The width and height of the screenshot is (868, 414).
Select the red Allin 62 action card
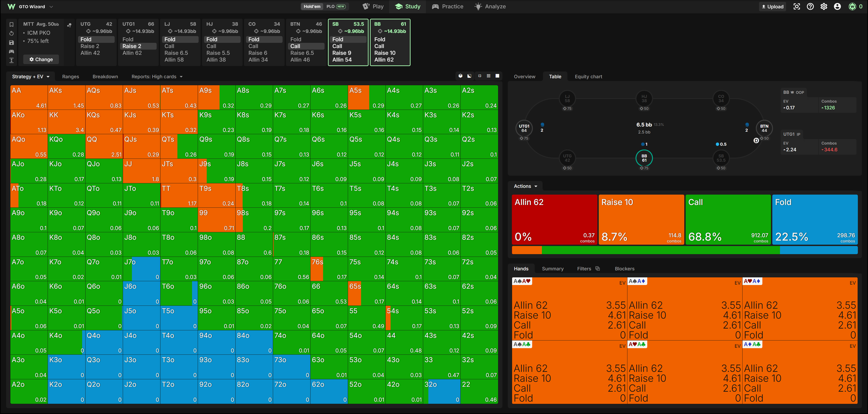coord(555,219)
